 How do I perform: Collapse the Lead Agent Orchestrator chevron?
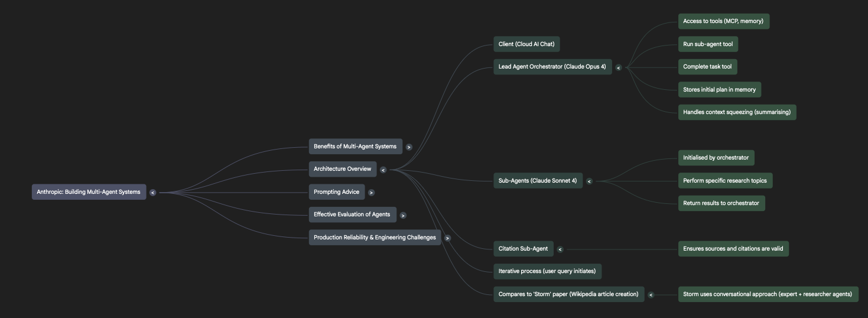pos(619,67)
